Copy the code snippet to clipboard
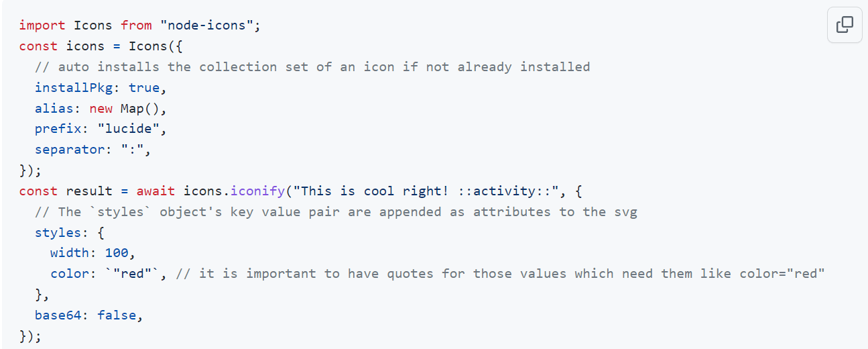This screenshot has width=868, height=349. coord(845,25)
